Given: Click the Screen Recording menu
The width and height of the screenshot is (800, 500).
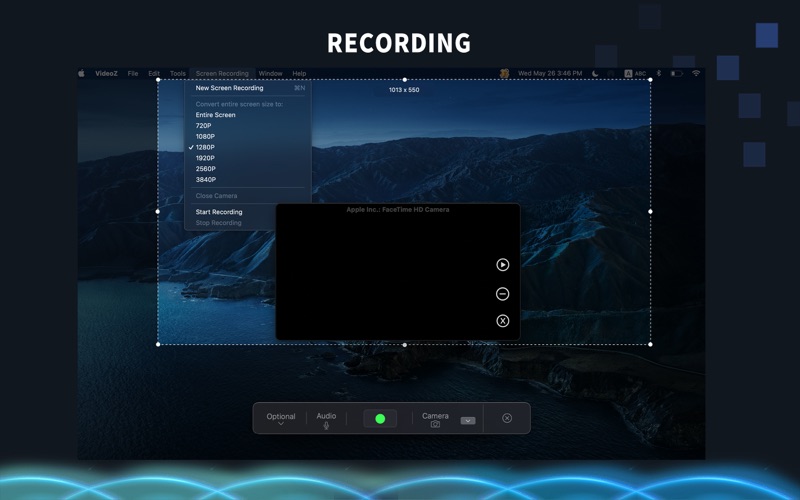Looking at the screenshot, I should coord(222,73).
